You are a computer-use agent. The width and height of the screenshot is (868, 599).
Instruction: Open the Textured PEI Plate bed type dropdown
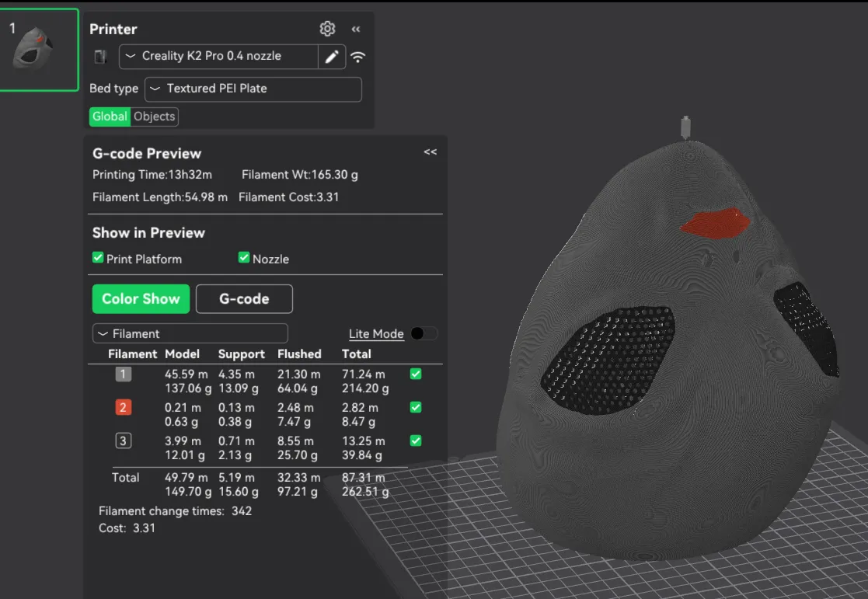tap(253, 89)
